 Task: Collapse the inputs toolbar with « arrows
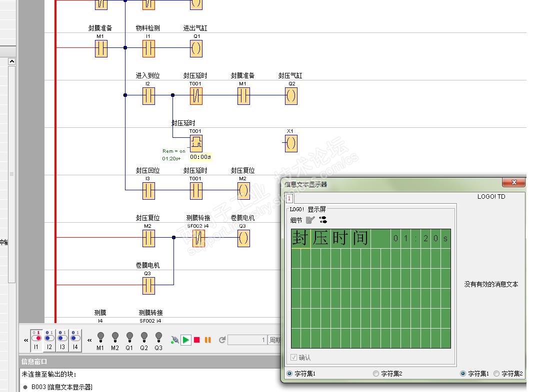click(26, 340)
